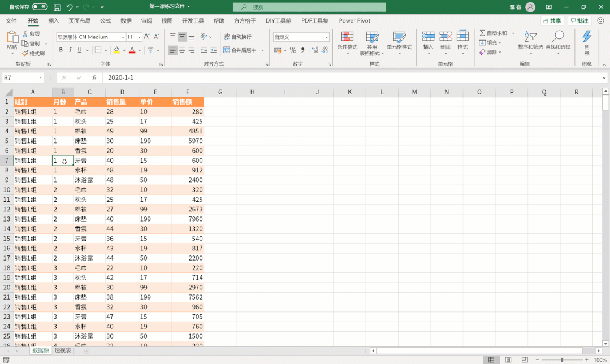The image size is (610, 364).
Task: Toggle Center horizontal alignment
Action: pyautogui.click(x=182, y=50)
